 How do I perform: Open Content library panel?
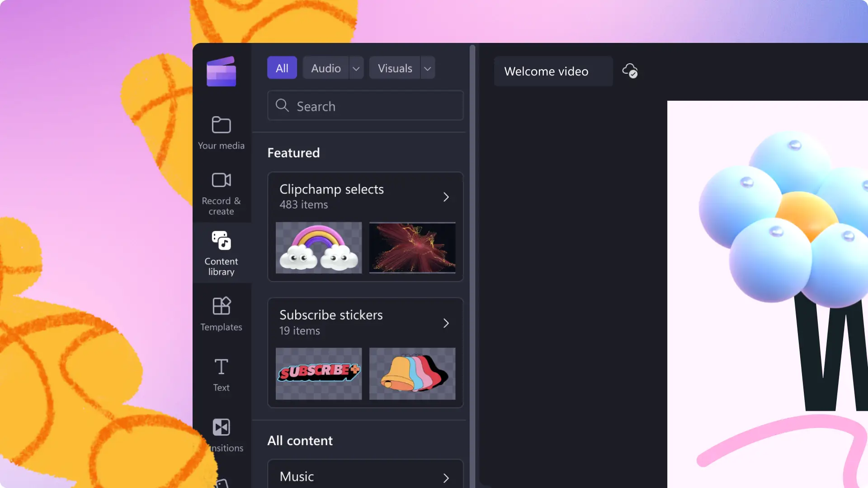(x=221, y=253)
